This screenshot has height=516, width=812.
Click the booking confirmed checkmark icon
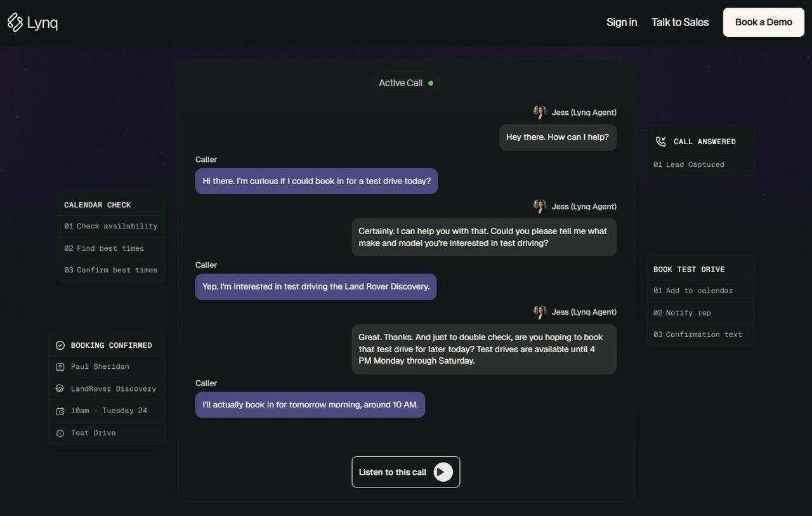coord(60,345)
